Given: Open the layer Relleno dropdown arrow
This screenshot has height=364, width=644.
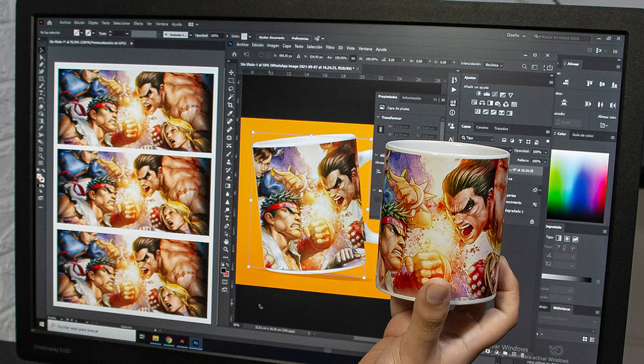Looking at the screenshot, I should click(546, 162).
